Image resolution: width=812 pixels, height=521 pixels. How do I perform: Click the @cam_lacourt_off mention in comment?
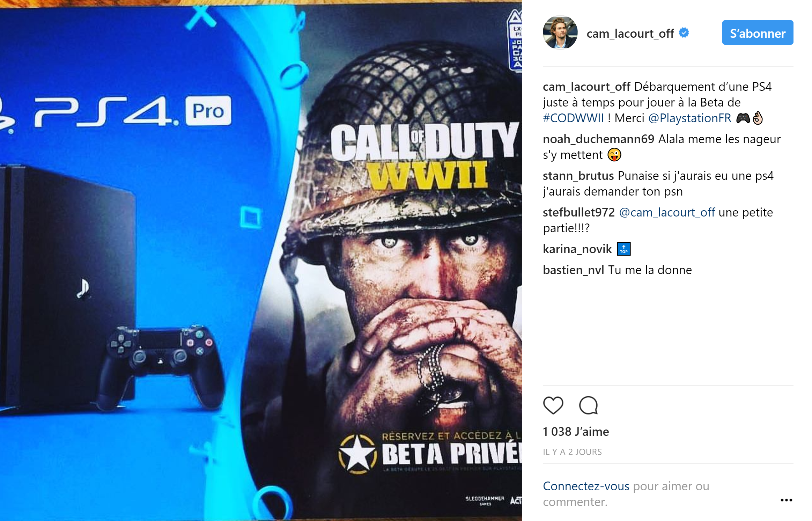(x=667, y=212)
